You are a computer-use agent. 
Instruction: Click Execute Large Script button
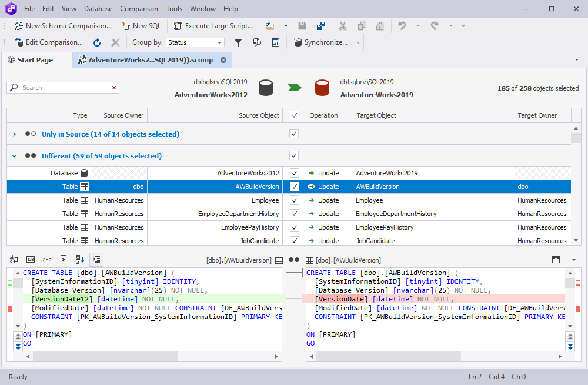[213, 26]
